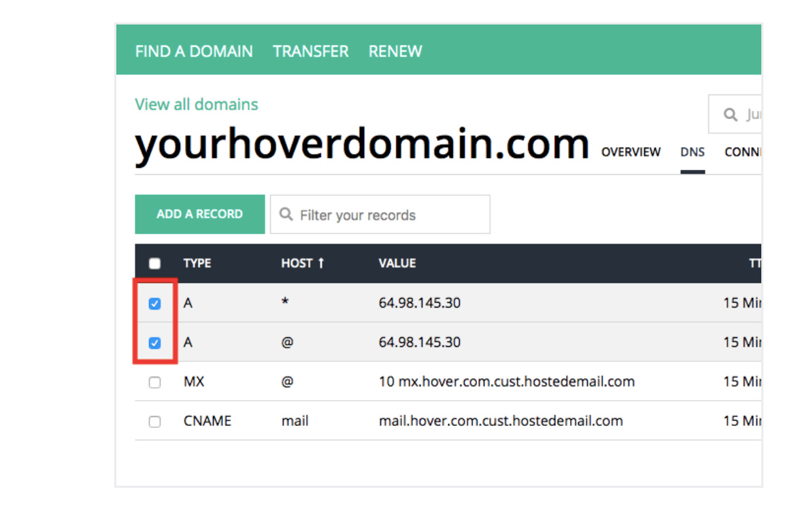Click the Add a Record button
796x532 pixels.
coord(200,214)
